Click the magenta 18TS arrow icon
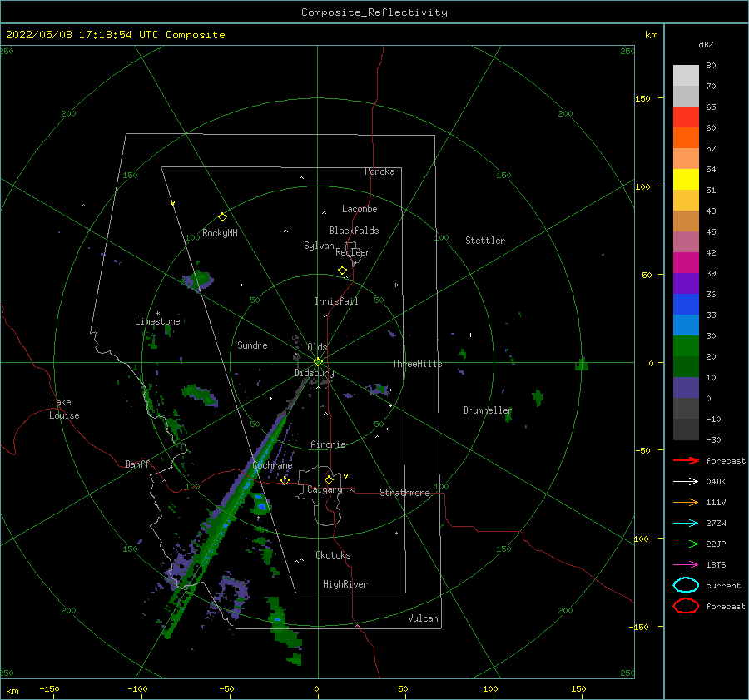 click(686, 565)
